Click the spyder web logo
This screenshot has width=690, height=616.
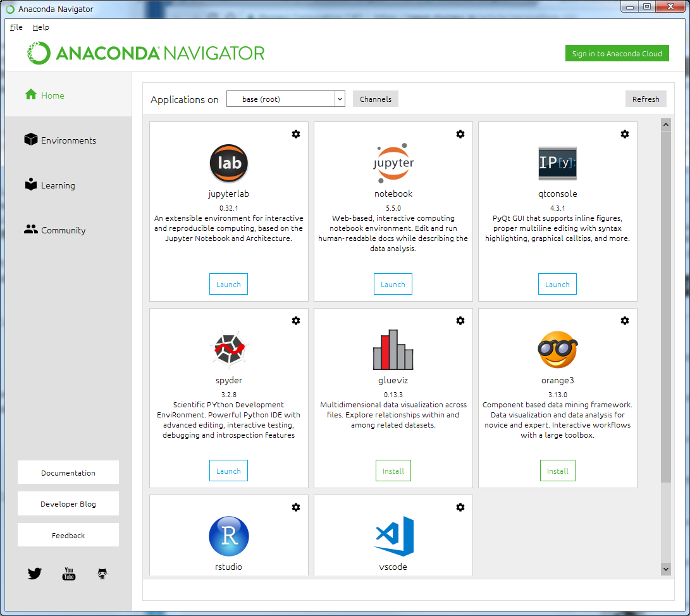pyautogui.click(x=228, y=349)
